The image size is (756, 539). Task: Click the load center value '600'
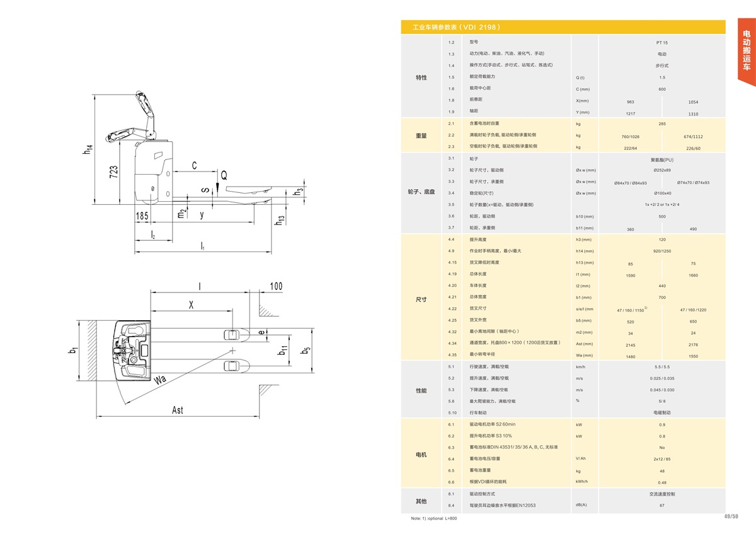coord(661,89)
